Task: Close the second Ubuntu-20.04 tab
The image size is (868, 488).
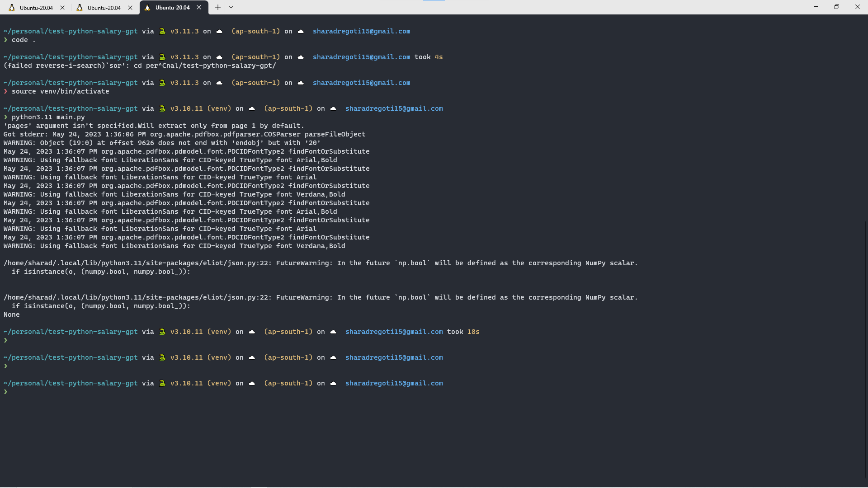Action: click(130, 8)
